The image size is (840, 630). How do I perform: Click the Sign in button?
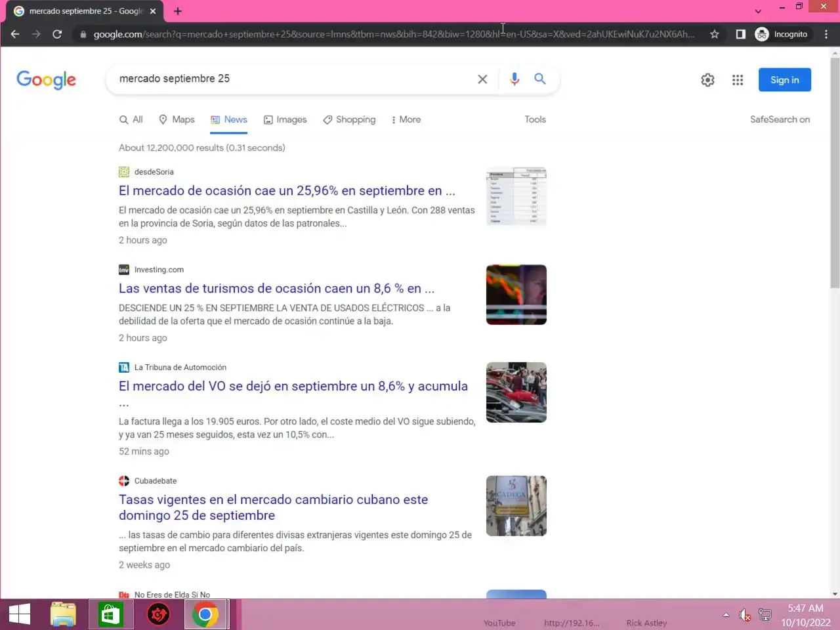point(785,80)
